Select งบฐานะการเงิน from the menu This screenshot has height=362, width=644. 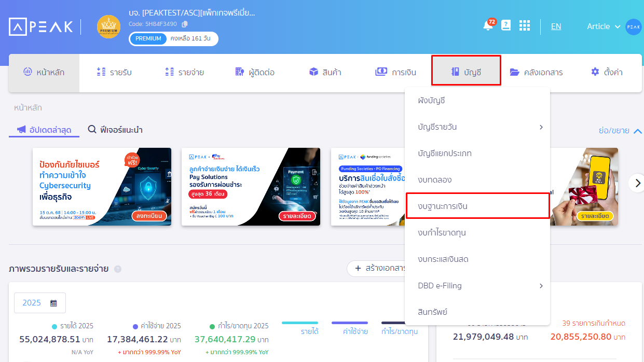477,206
